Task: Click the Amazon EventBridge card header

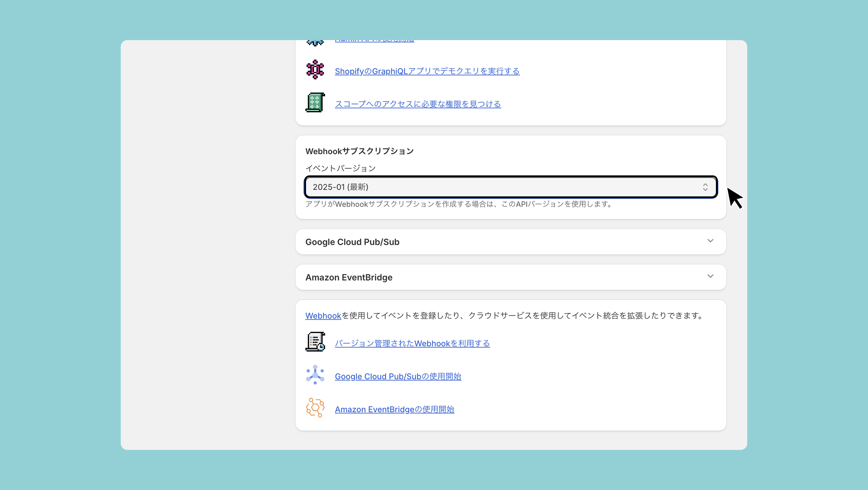Action: tap(349, 278)
